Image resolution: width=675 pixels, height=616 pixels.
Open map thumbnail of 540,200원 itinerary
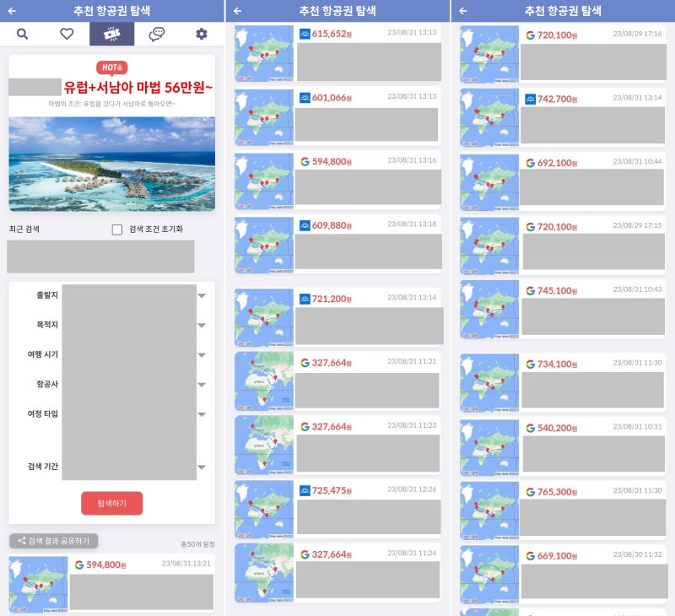pos(489,446)
